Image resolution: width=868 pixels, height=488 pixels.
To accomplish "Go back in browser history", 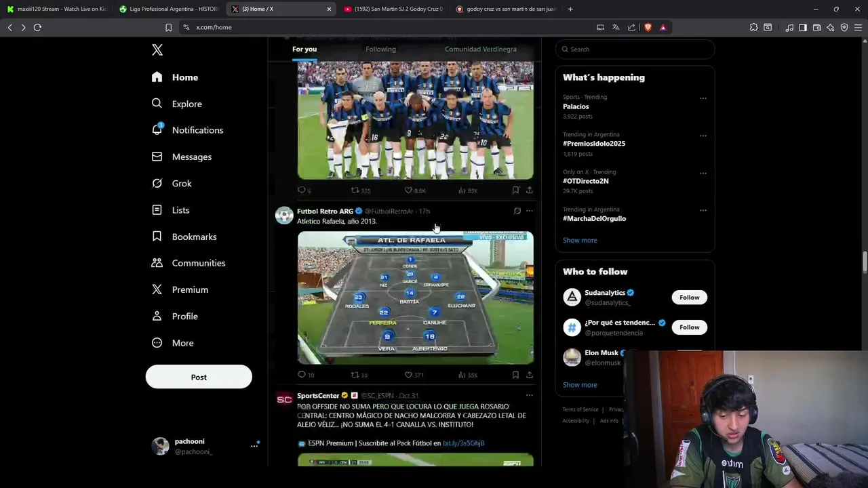I will (x=9, y=27).
